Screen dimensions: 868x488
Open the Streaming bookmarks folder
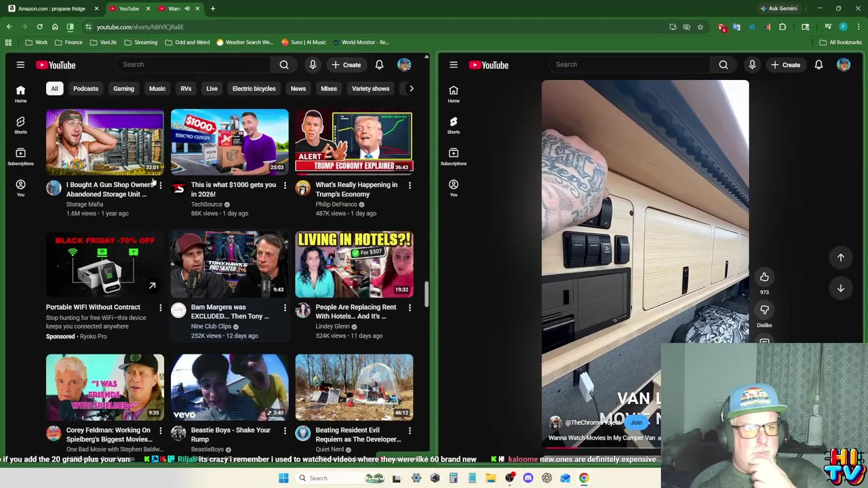[141, 42]
